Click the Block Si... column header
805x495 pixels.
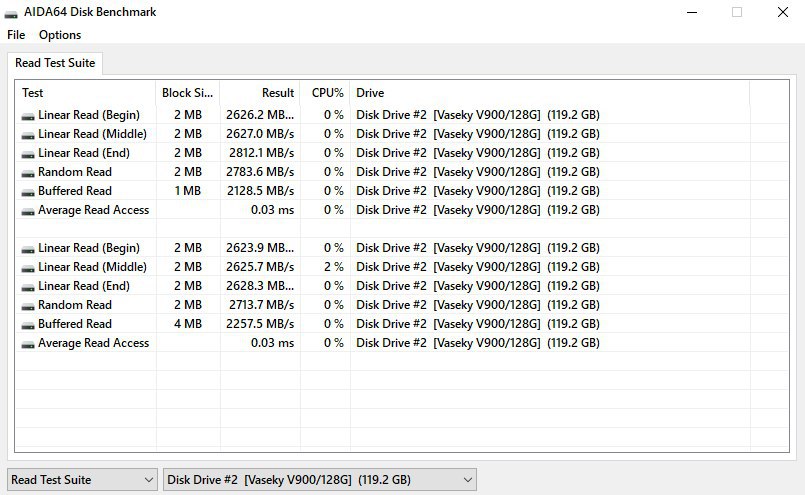pyautogui.click(x=188, y=93)
